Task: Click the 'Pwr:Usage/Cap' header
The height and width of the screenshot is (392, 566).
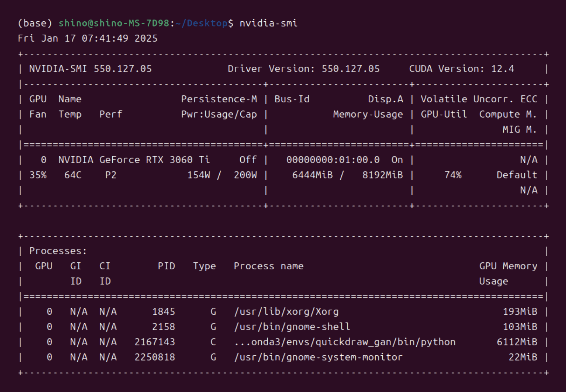Action: click(x=219, y=114)
